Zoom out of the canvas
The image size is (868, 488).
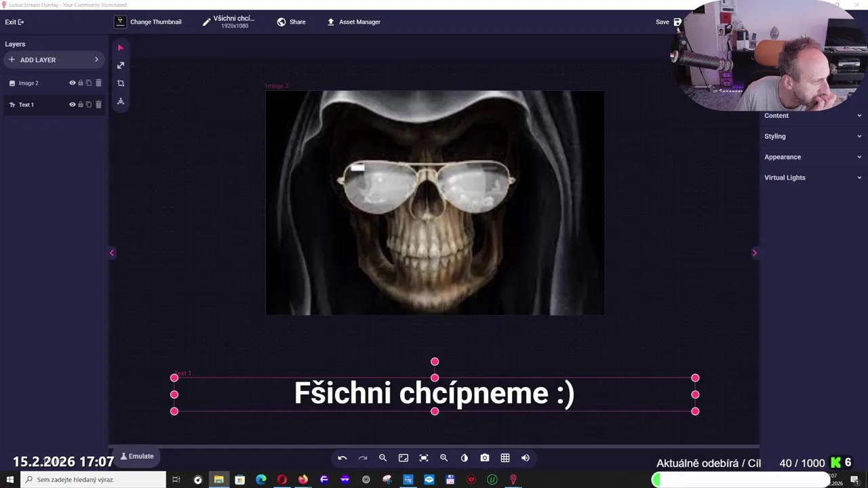coord(383,458)
